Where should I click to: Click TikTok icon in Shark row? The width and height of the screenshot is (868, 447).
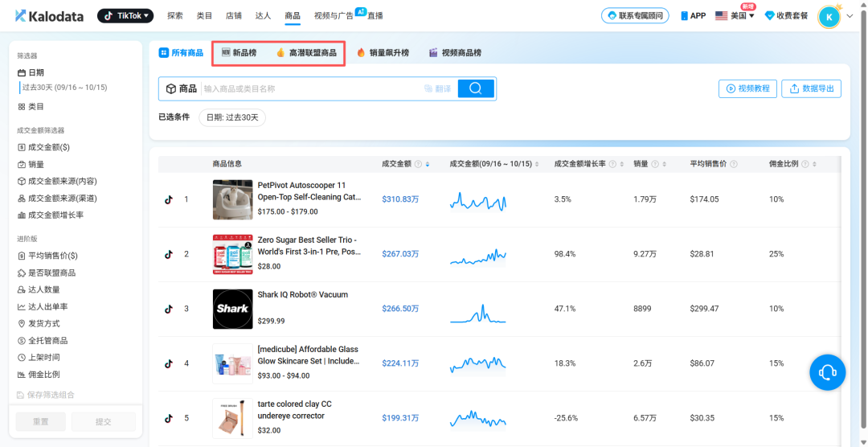pyautogui.click(x=169, y=309)
